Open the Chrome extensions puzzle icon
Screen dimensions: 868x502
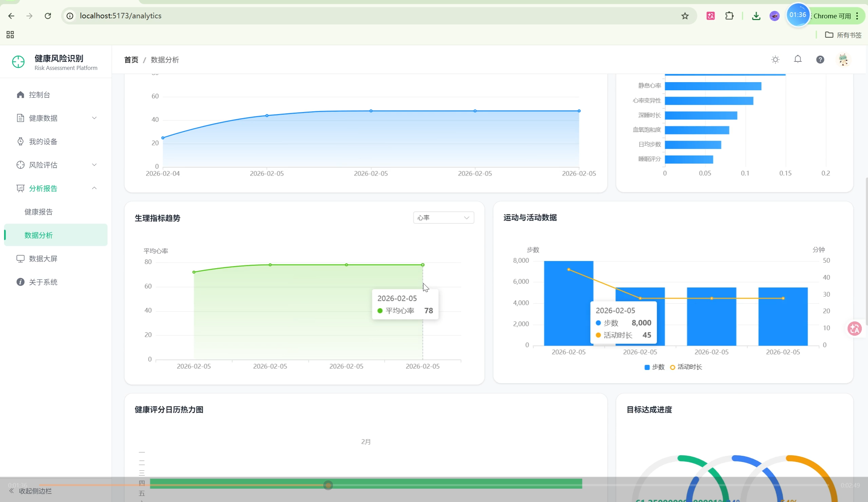coord(729,16)
